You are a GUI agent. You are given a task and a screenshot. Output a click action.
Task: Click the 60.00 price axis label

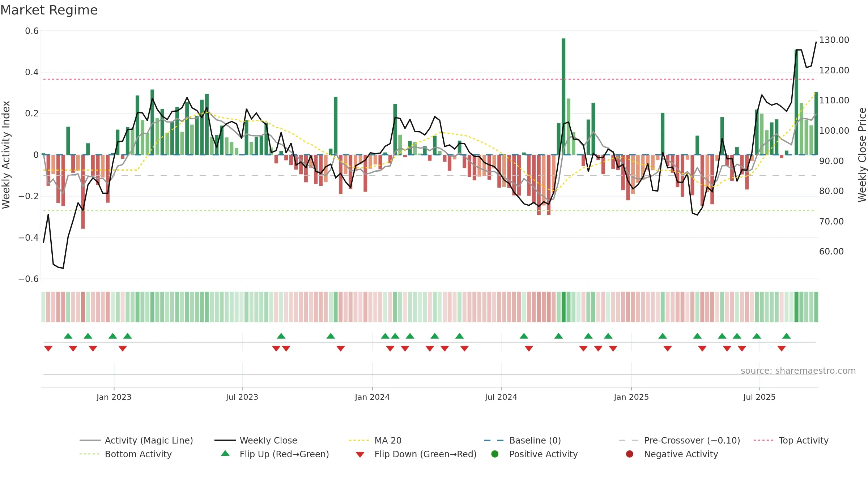tap(831, 251)
